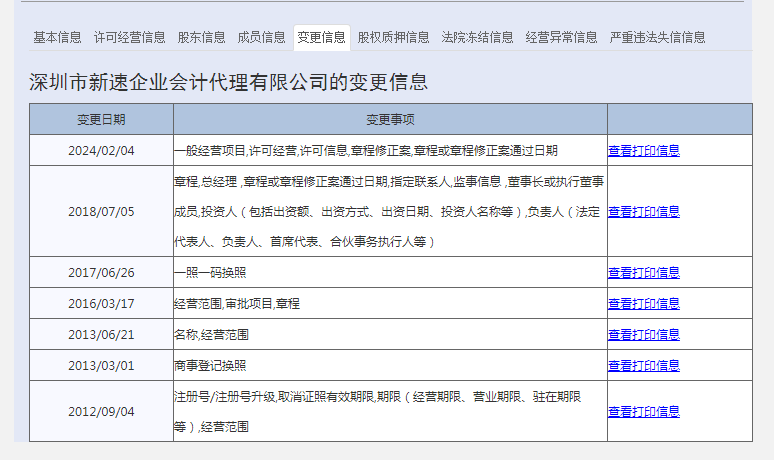The image size is (779, 460).
Task: Click the 变更日期 column header
Action: coord(101,120)
